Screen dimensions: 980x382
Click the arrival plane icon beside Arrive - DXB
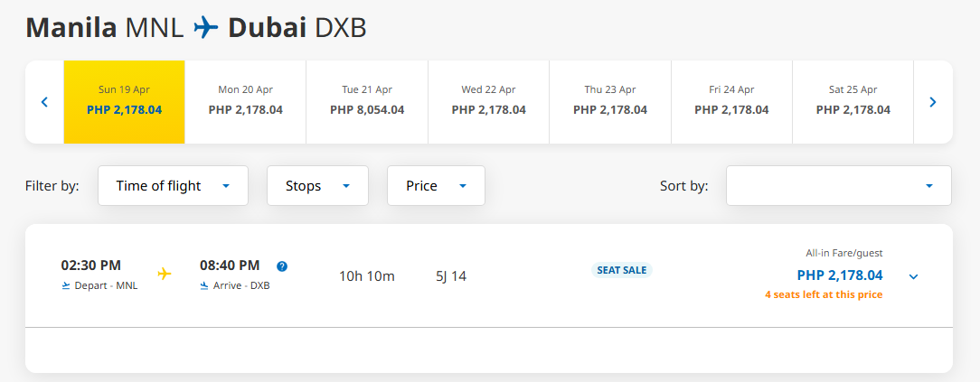click(204, 286)
